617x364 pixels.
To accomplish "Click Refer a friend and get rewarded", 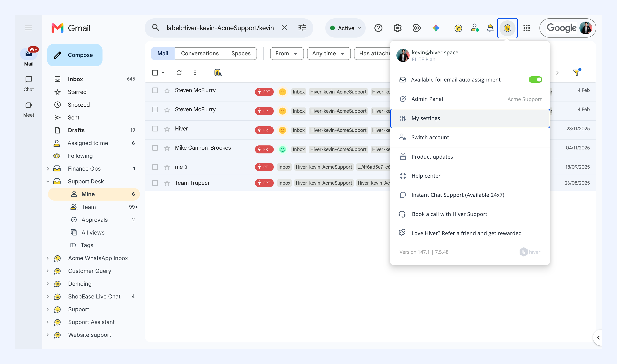I will pos(470,233).
